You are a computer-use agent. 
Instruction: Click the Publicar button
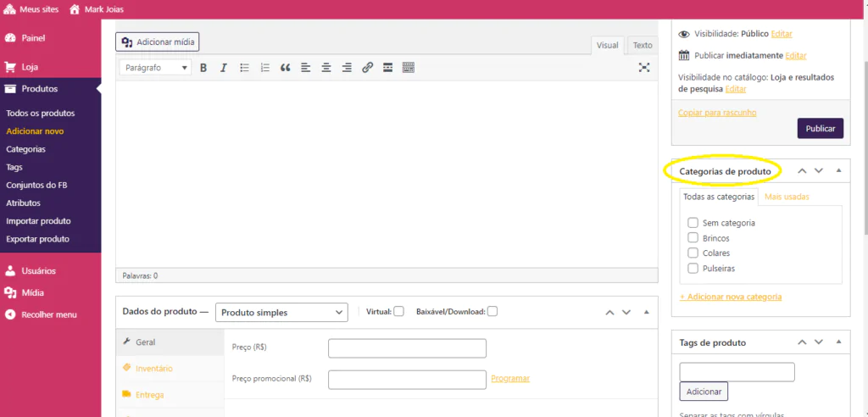821,128
